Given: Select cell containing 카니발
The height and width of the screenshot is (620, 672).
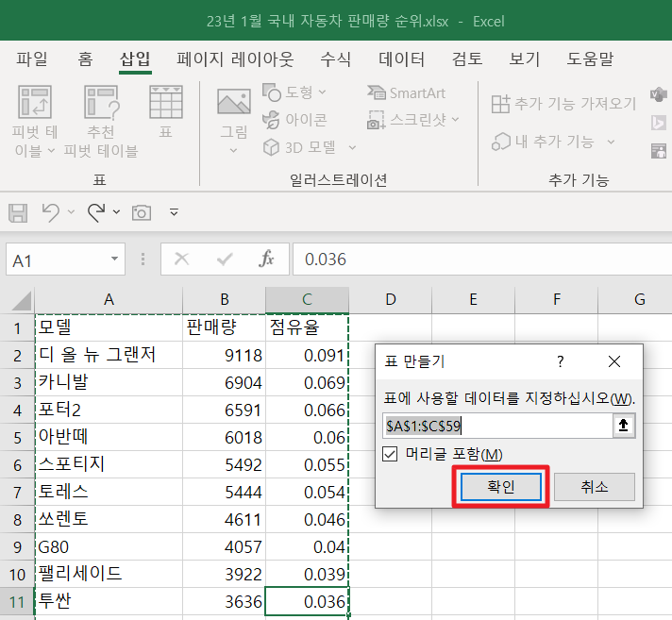Looking at the screenshot, I should click(x=109, y=382).
